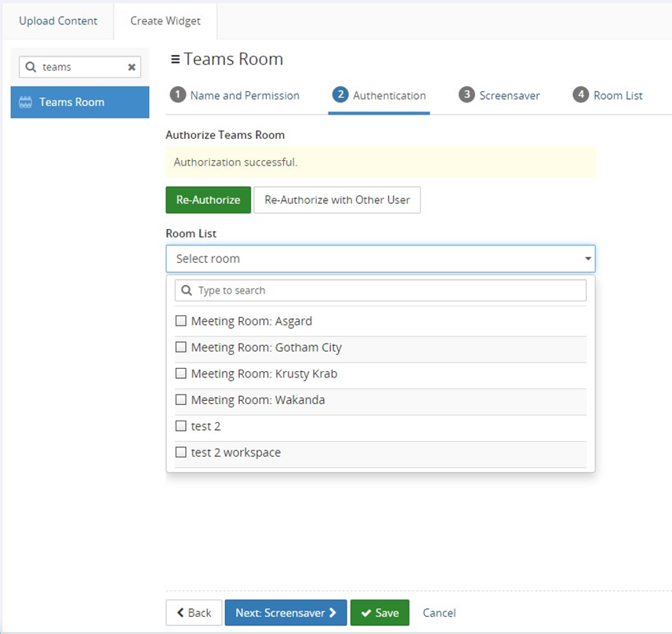
Task: Click the caret arrow of the room dropdown
Action: coord(588,259)
